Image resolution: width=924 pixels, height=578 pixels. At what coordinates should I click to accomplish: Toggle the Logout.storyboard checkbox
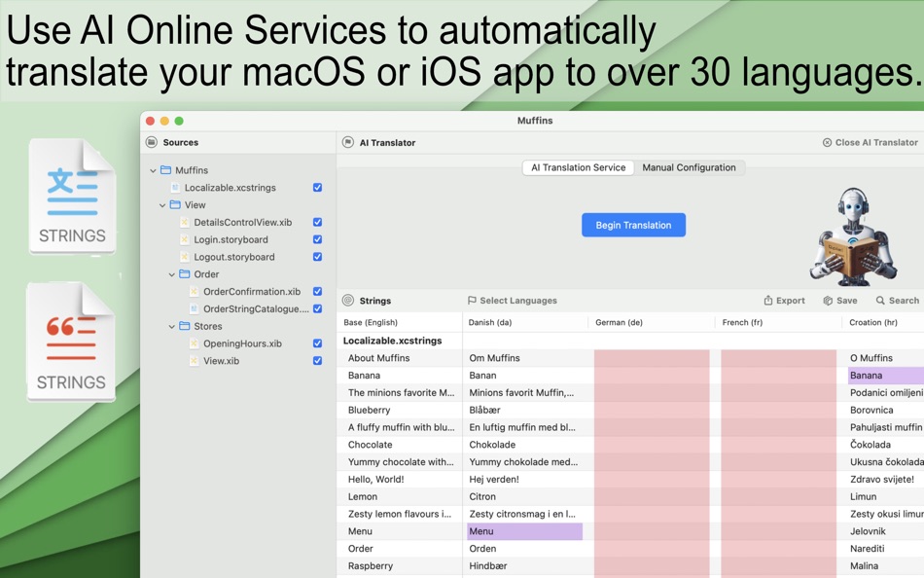(x=318, y=257)
